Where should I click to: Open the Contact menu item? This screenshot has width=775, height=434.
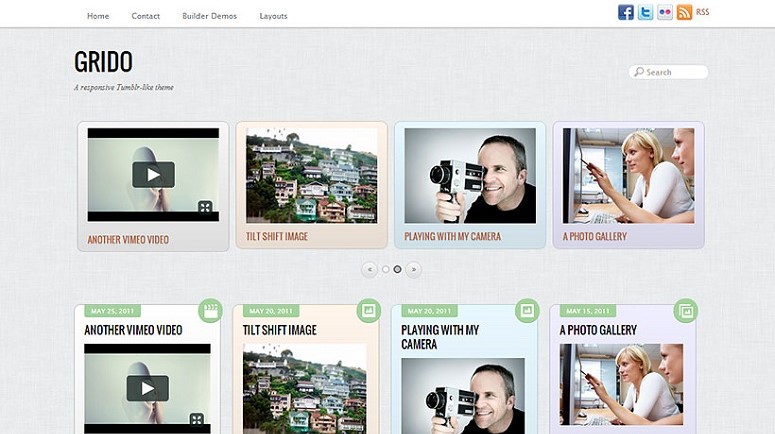click(145, 16)
